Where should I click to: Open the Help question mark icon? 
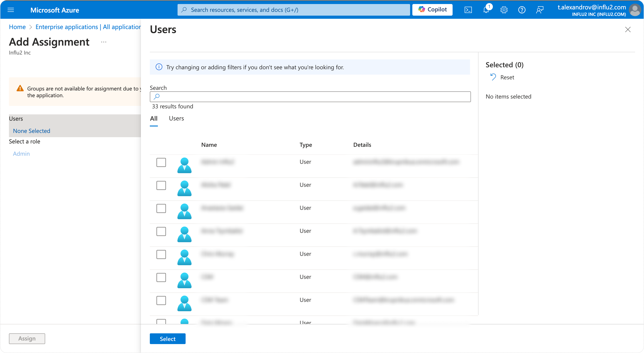click(x=522, y=10)
